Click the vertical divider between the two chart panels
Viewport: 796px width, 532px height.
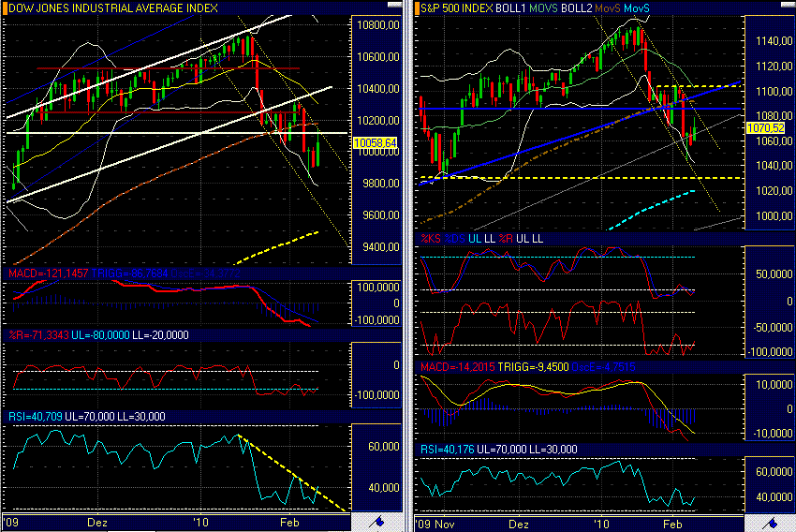408,266
